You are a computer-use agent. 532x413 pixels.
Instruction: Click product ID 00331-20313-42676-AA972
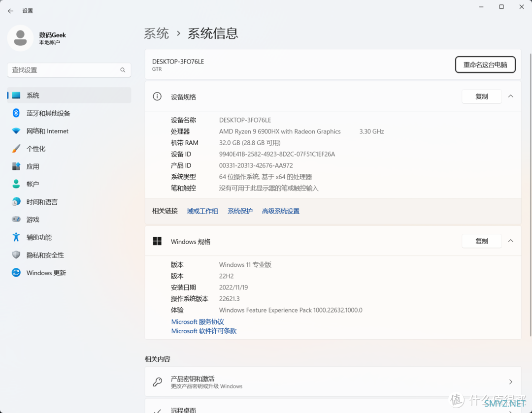pos(256,165)
